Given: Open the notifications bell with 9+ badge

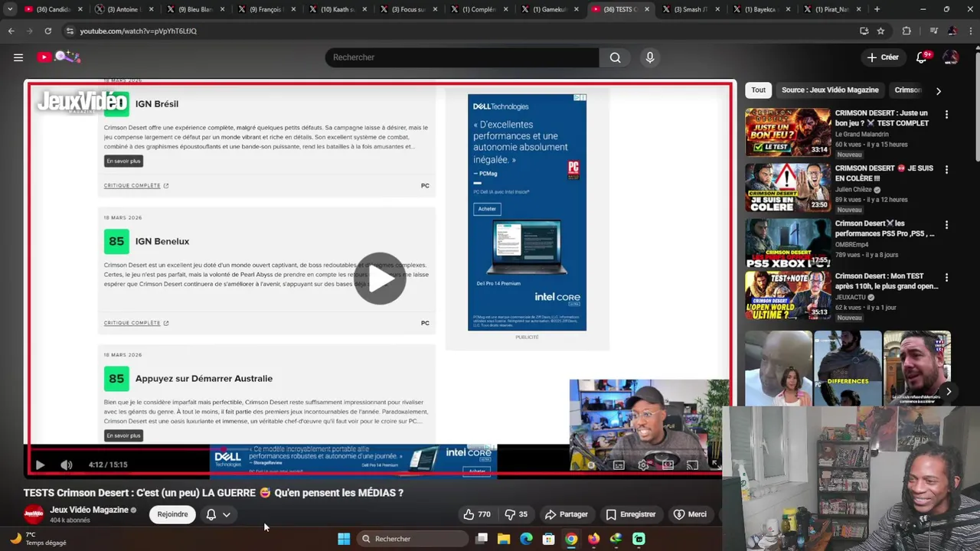Looking at the screenshot, I should pyautogui.click(x=922, y=57).
